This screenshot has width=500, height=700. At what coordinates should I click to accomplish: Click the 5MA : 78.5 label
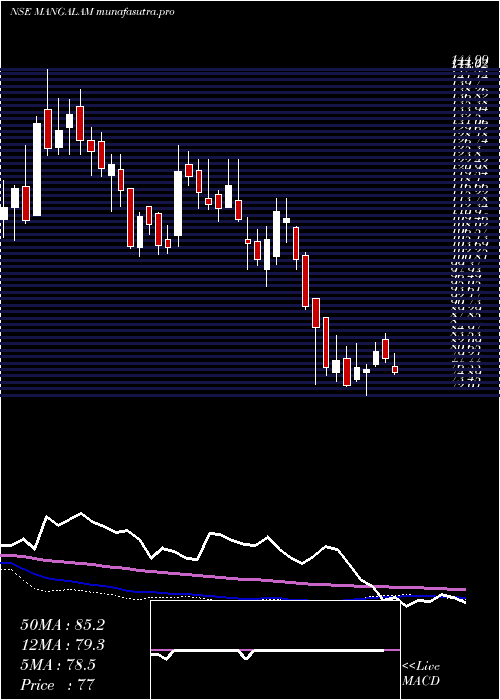point(58,665)
